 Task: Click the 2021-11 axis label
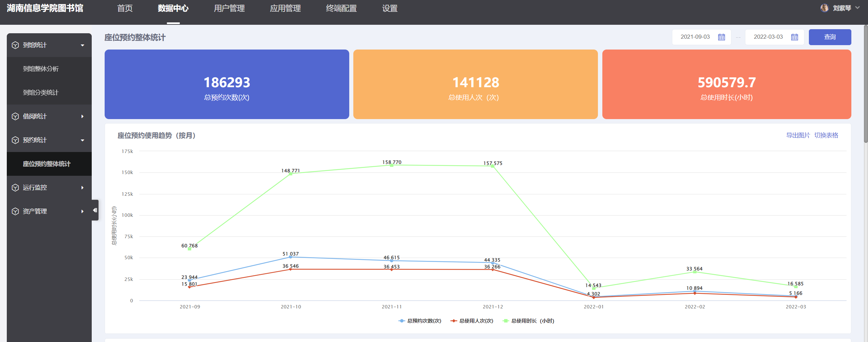pos(392,307)
